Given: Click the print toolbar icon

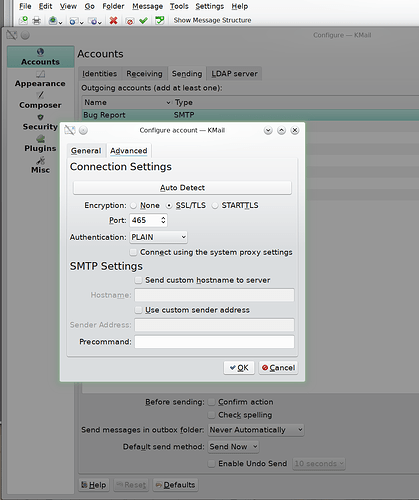Looking at the screenshot, I should tap(37, 21).
